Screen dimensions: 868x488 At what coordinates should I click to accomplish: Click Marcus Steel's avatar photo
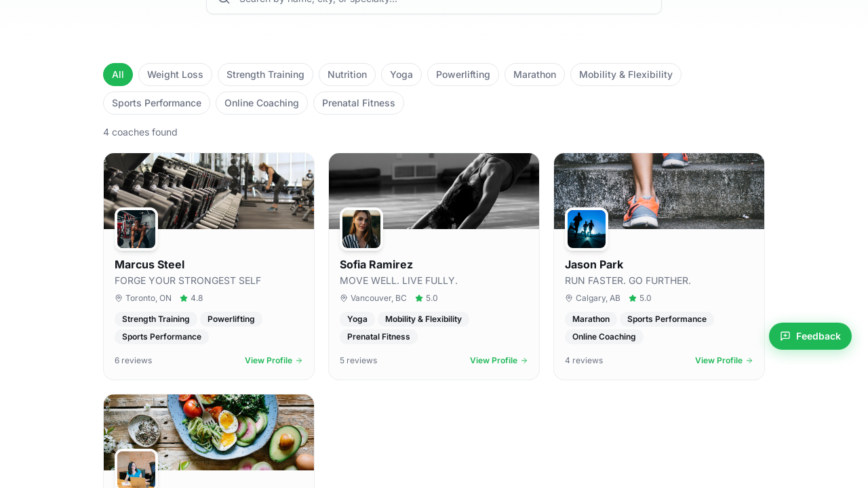[x=136, y=229]
